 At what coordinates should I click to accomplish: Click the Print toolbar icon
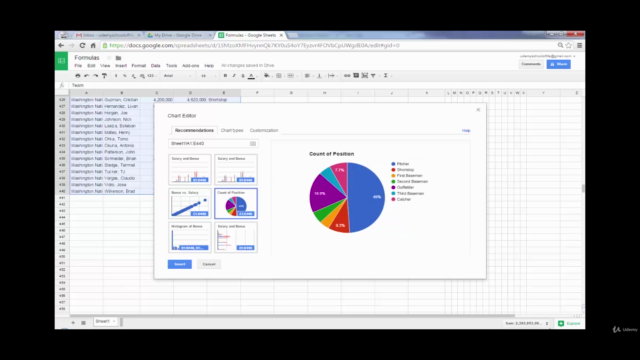pos(78,76)
